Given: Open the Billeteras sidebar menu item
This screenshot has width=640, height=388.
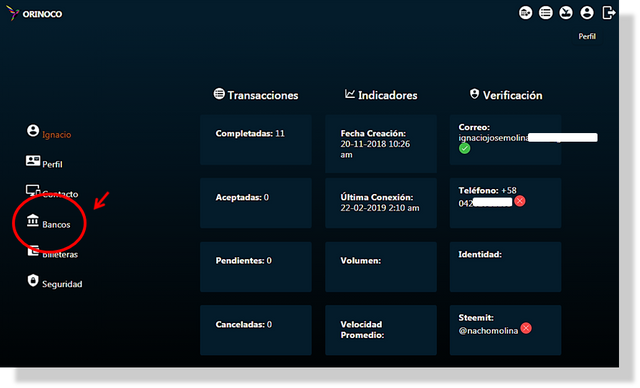Looking at the screenshot, I should 60,255.
